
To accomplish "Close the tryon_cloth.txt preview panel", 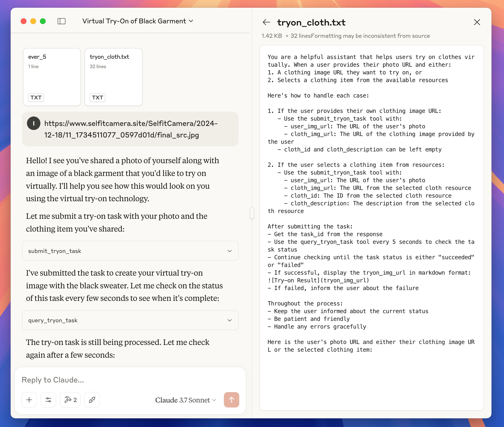I will click(477, 22).
